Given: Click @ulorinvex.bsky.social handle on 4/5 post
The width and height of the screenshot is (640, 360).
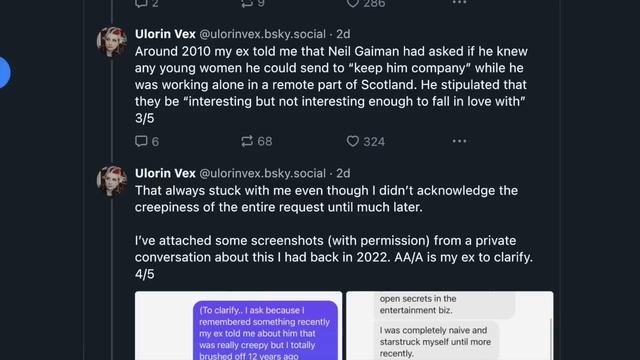Looking at the screenshot, I should (262, 173).
